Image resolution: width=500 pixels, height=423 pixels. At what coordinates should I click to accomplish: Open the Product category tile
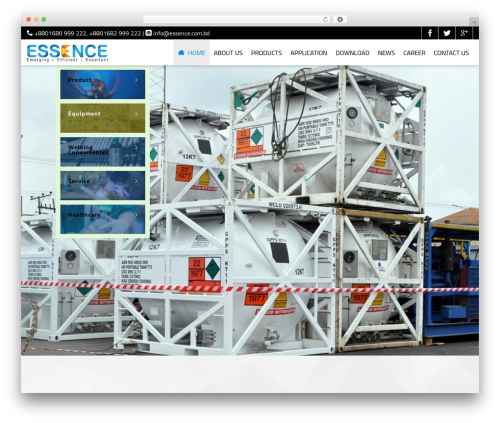[x=103, y=84]
